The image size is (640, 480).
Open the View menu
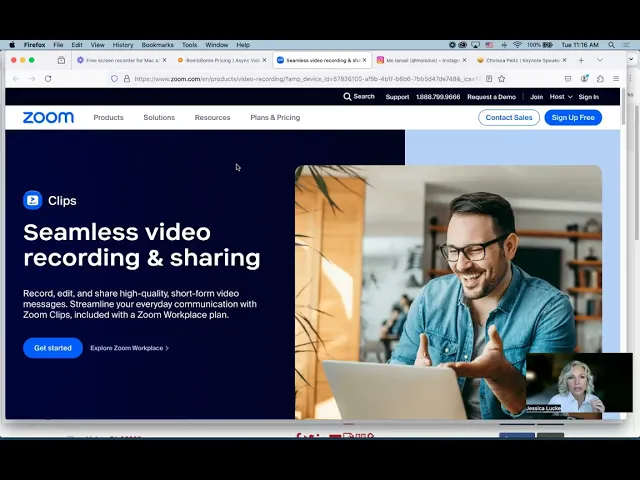98,45
